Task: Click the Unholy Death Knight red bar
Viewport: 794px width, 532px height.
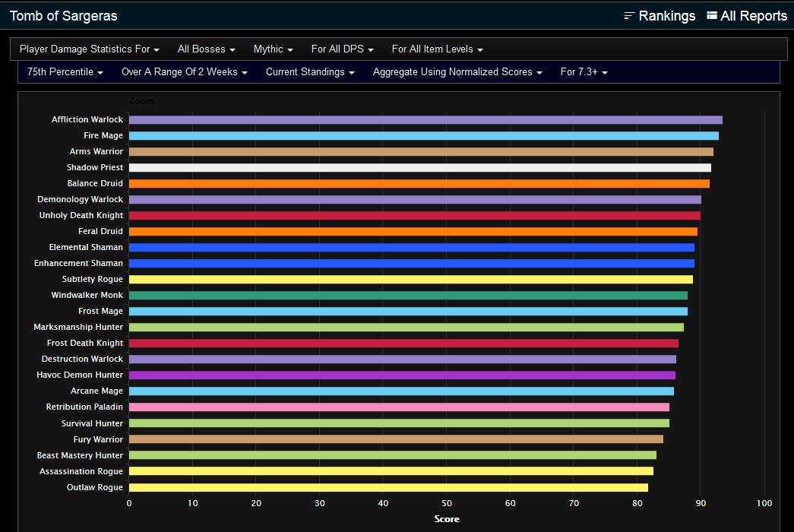Action: click(415, 216)
